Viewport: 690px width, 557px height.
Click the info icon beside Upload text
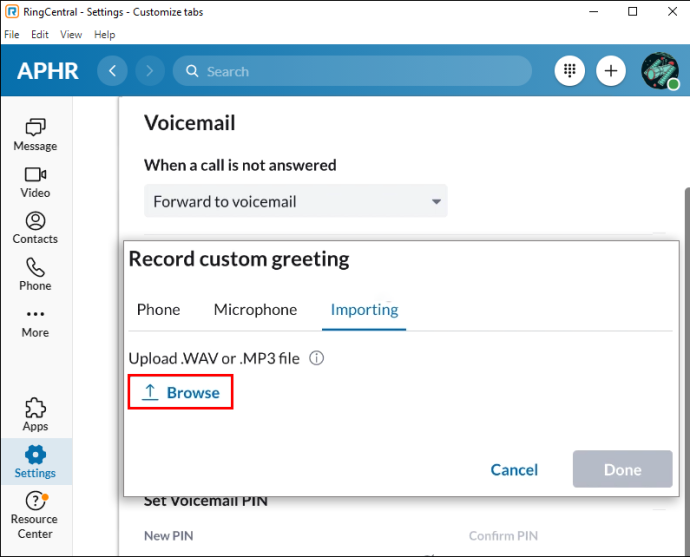pyautogui.click(x=316, y=358)
